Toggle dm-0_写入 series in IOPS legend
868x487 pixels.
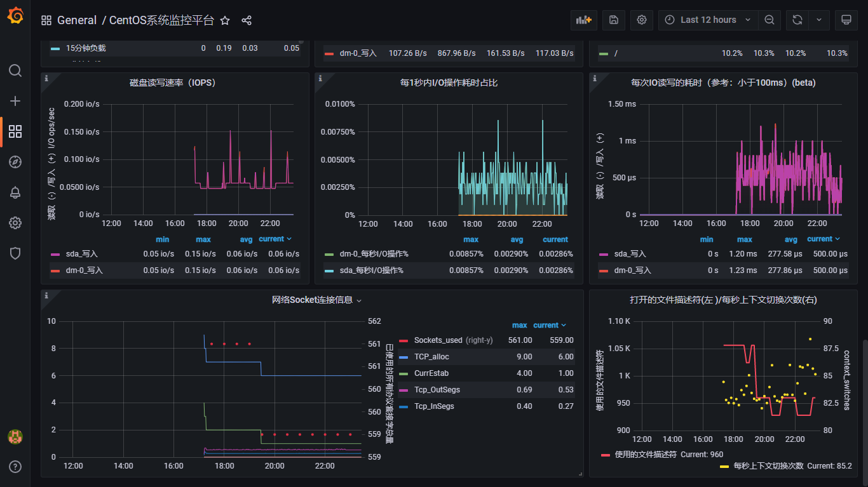click(x=84, y=270)
